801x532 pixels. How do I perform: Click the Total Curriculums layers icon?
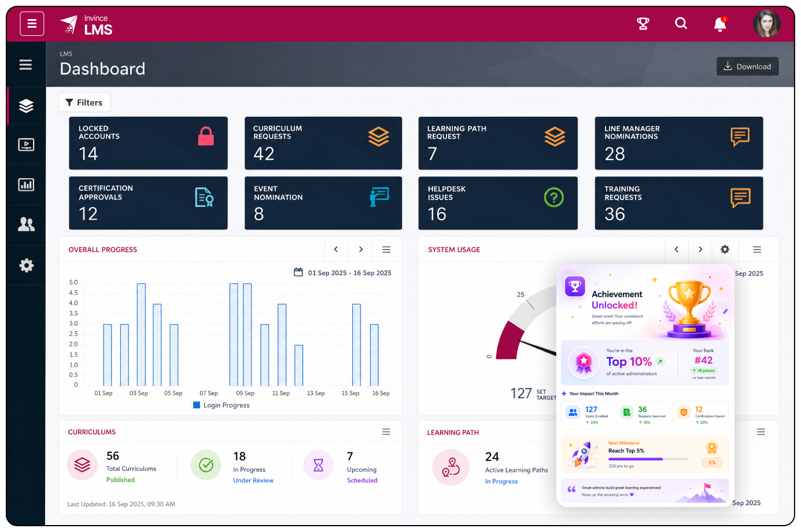[82, 465]
